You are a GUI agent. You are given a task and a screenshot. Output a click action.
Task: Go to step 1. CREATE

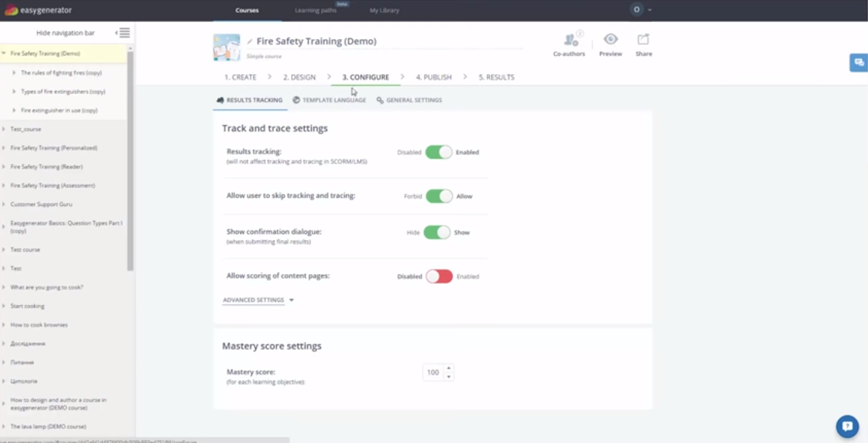[240, 77]
